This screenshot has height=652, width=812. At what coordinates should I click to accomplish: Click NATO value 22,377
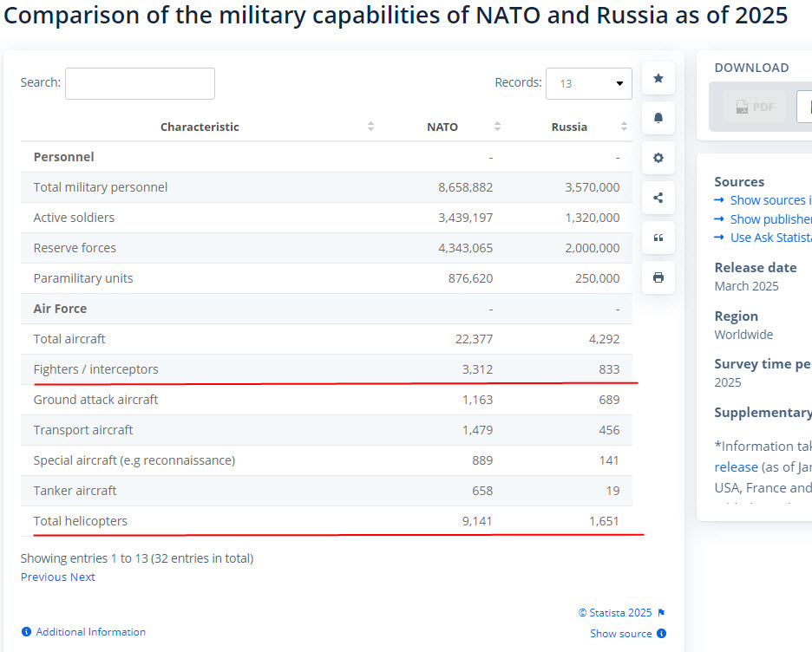pos(474,339)
